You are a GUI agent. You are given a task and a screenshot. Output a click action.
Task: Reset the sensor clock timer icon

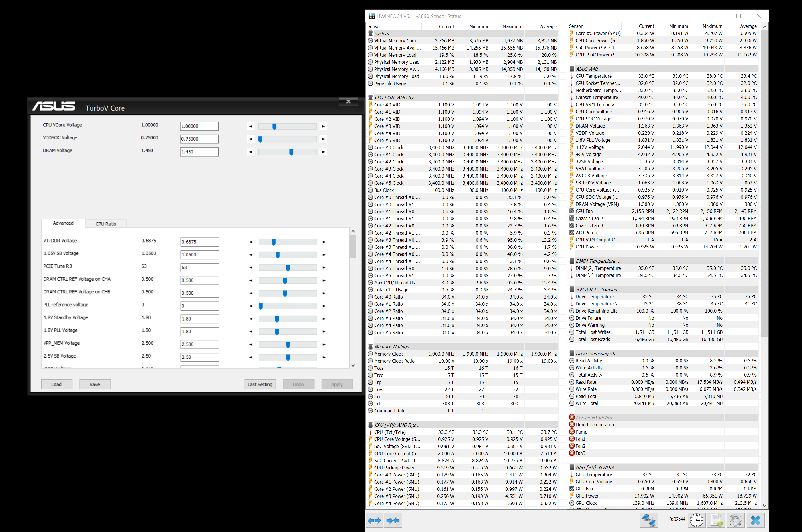point(696,520)
